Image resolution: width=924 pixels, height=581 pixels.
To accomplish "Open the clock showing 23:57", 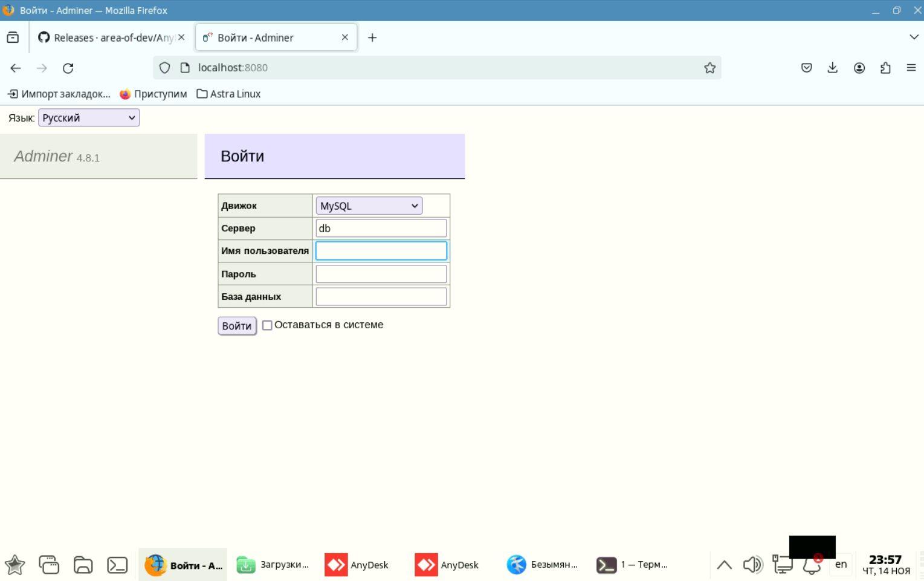I will click(886, 565).
